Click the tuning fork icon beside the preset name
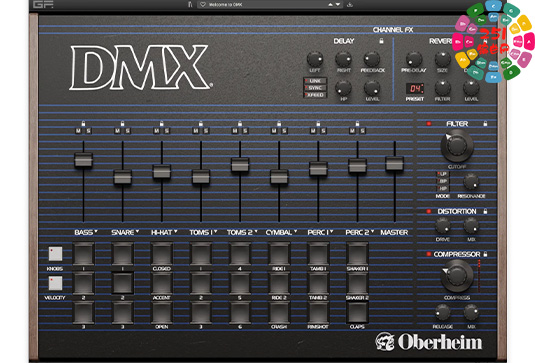 [190, 4]
